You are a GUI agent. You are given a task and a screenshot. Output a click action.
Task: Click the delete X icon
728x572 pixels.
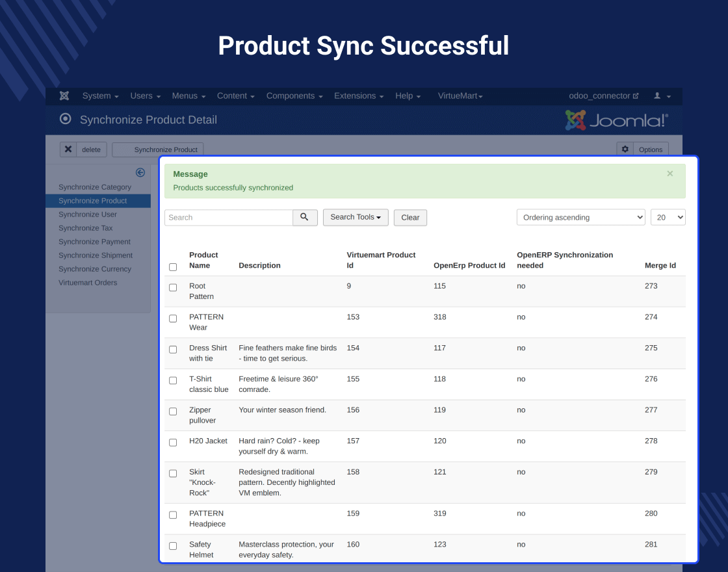click(68, 149)
